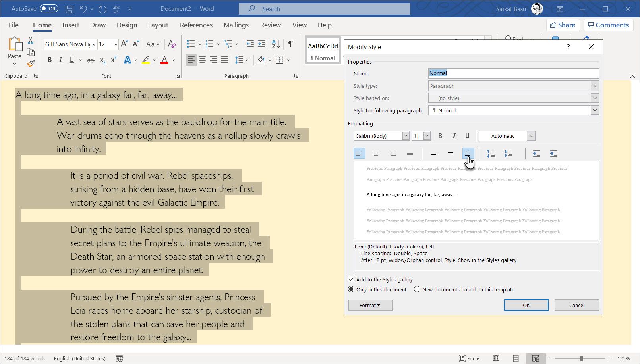Uncheck Add to the Styles gallery
640x364 pixels.
tap(351, 279)
